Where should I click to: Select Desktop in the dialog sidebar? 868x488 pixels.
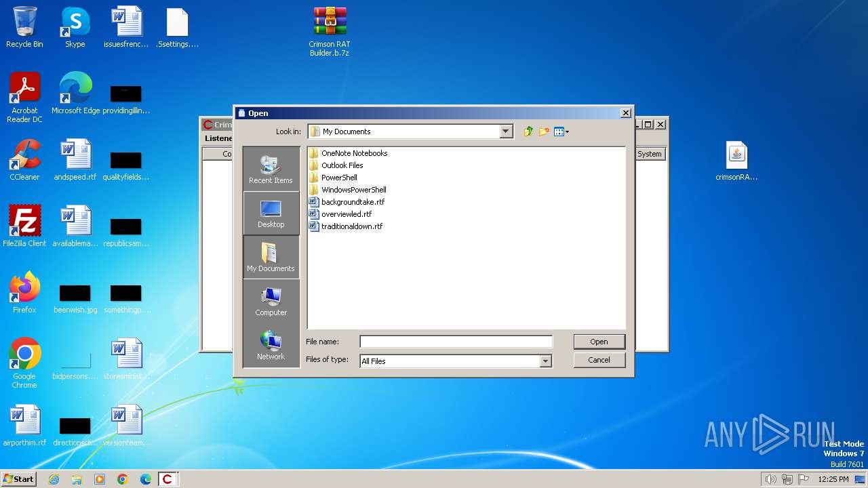tap(271, 213)
